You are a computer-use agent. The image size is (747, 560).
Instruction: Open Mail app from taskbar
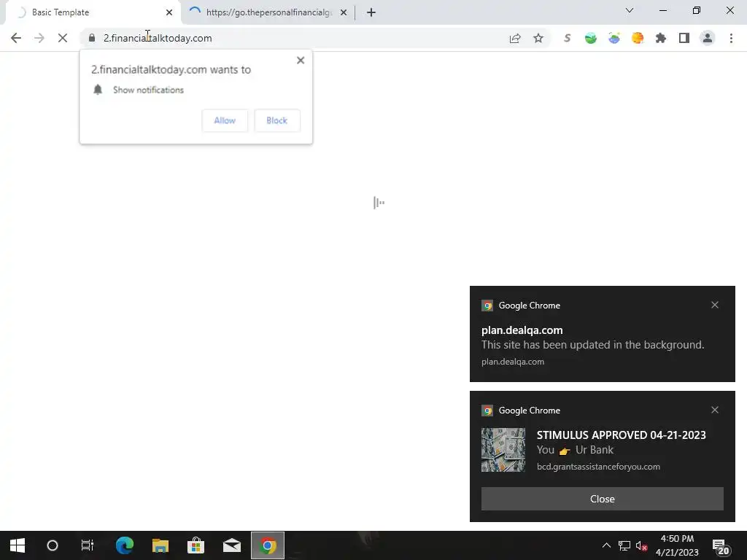tap(232, 545)
